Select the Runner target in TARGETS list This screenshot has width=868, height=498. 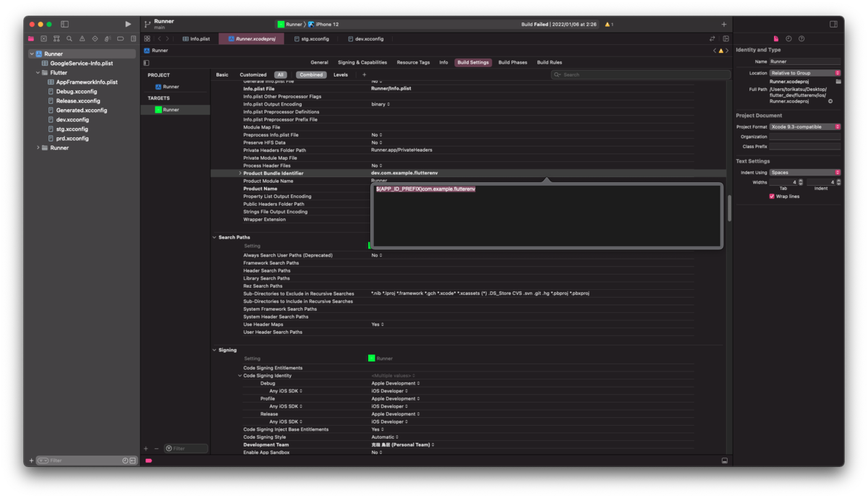[x=175, y=110]
